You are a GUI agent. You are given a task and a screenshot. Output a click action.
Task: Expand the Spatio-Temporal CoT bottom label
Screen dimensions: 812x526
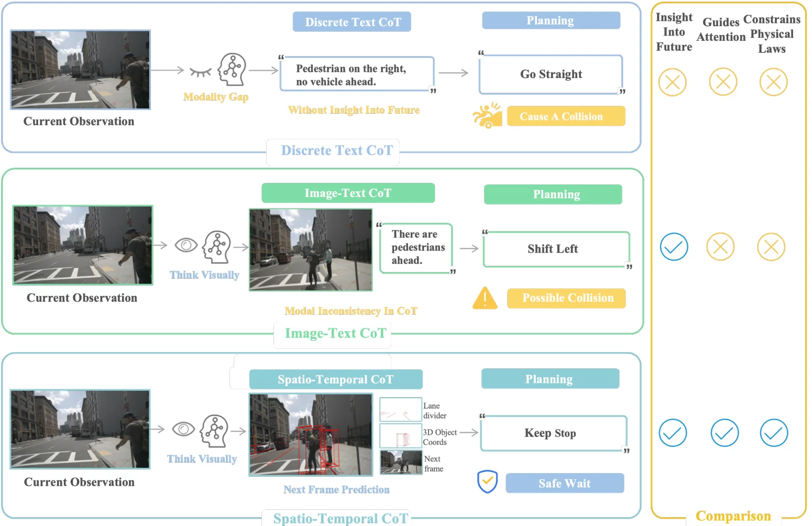339,518
